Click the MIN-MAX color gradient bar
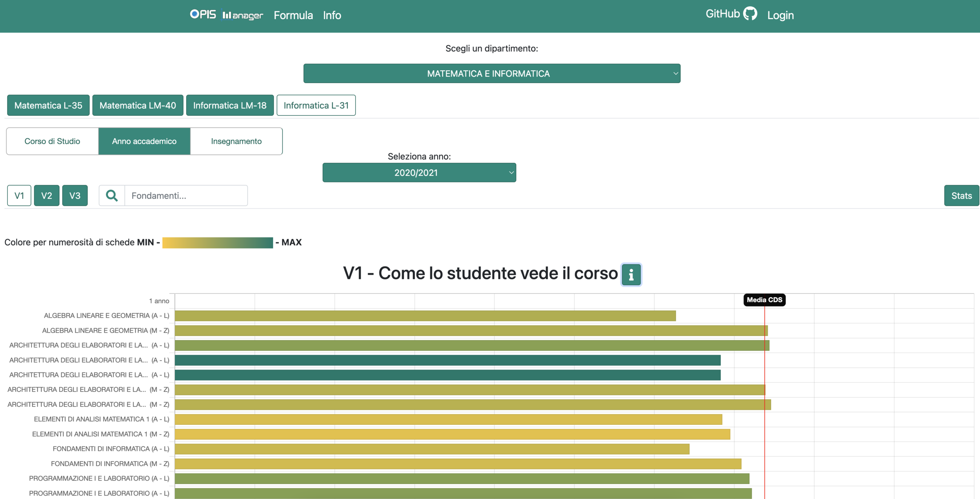980x499 pixels. [218, 242]
